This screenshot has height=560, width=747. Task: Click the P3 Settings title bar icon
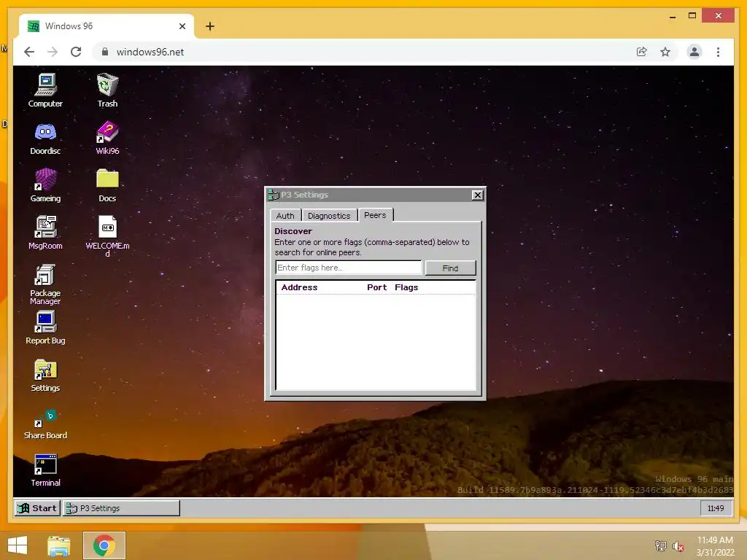click(274, 195)
